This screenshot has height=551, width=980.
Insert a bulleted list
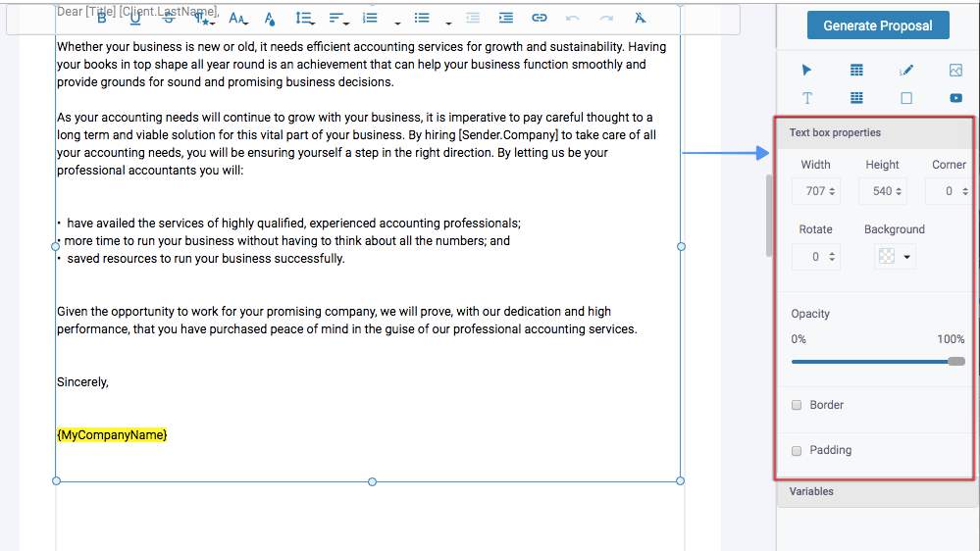coord(422,18)
